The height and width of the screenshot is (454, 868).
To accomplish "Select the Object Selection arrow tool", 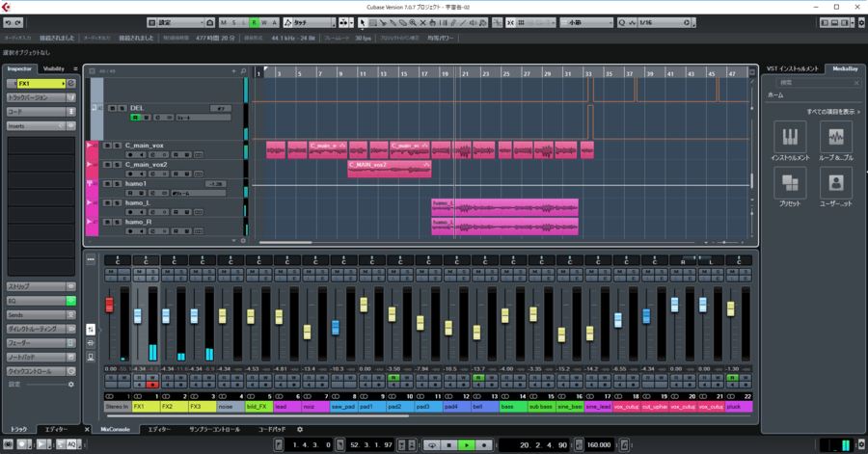I will [362, 23].
